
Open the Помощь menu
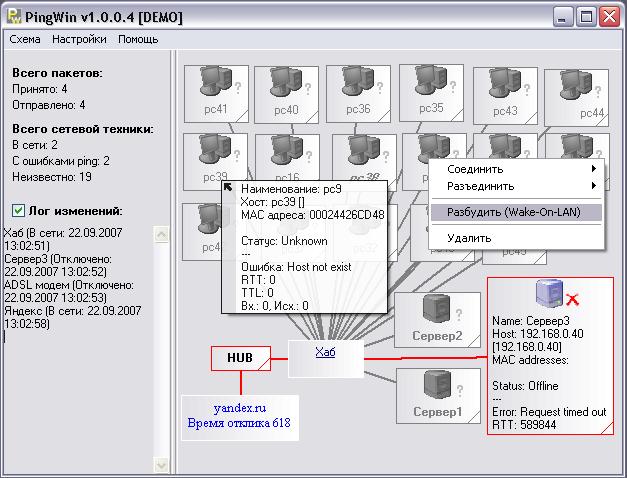(138, 39)
